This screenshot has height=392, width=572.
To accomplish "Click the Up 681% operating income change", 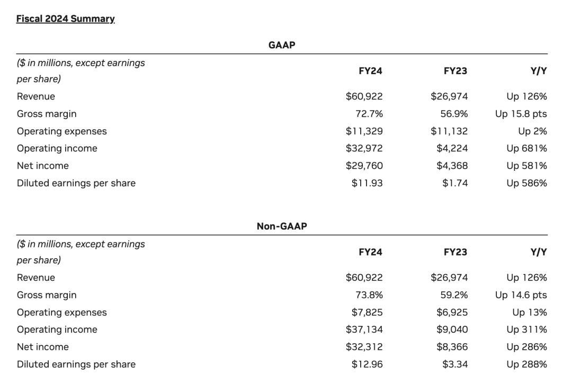I will (527, 148).
